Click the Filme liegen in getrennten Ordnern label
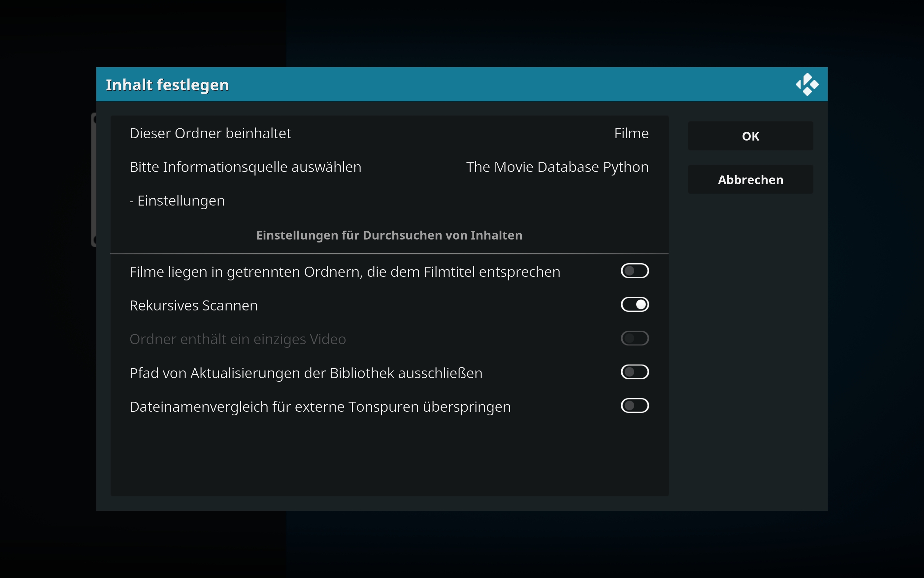924x578 pixels. pyautogui.click(x=345, y=272)
